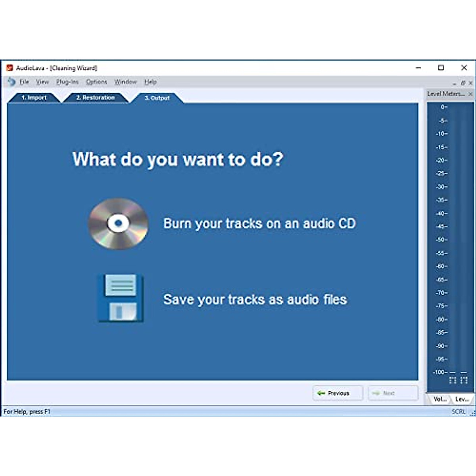
Task: Click the AudioLava logo in title bar
Action: click(10, 68)
